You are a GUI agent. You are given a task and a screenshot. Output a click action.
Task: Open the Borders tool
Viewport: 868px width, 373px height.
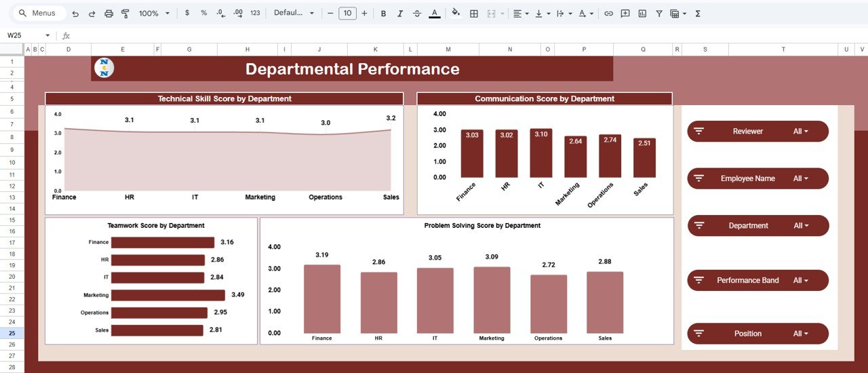[474, 14]
